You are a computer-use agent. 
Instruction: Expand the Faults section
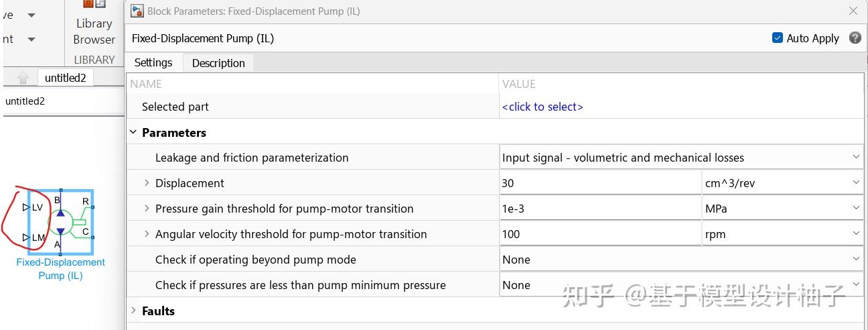pos(133,311)
